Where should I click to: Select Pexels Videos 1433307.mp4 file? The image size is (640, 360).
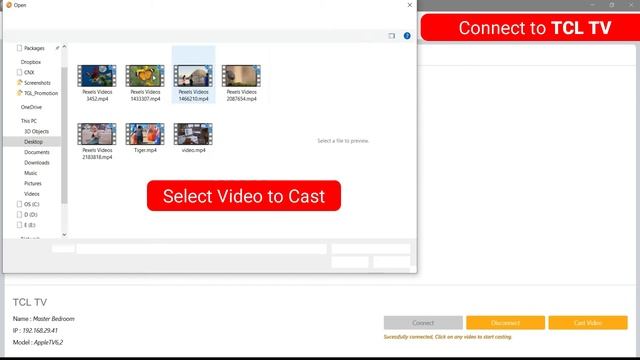pyautogui.click(x=145, y=83)
